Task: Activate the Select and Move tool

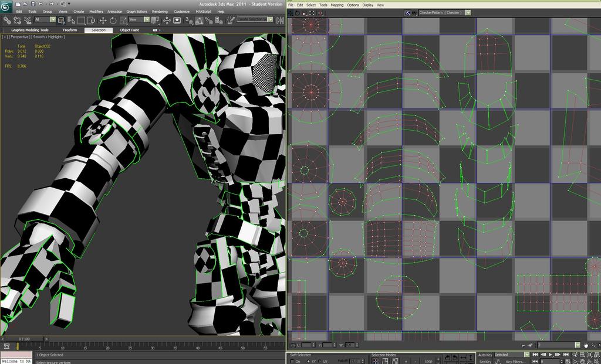Action: [103, 21]
